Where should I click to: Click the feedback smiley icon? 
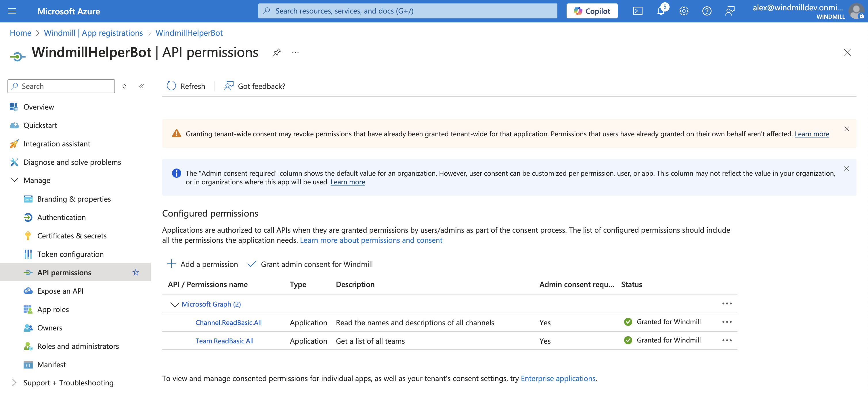click(x=730, y=11)
